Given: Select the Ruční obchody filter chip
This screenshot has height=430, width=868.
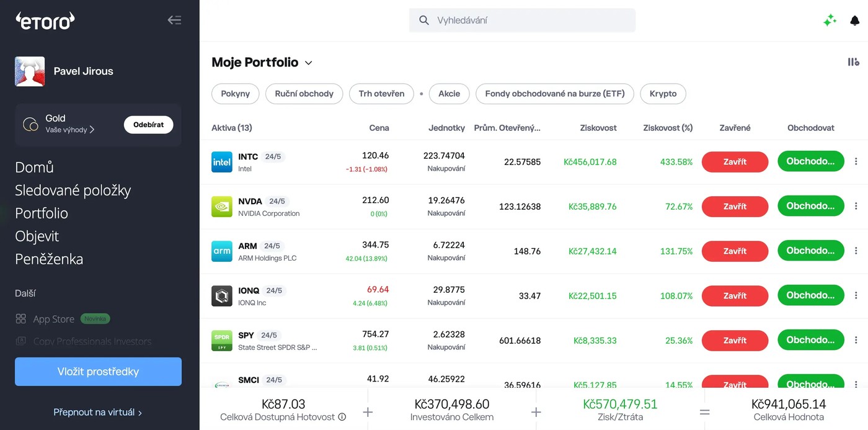Looking at the screenshot, I should (304, 94).
